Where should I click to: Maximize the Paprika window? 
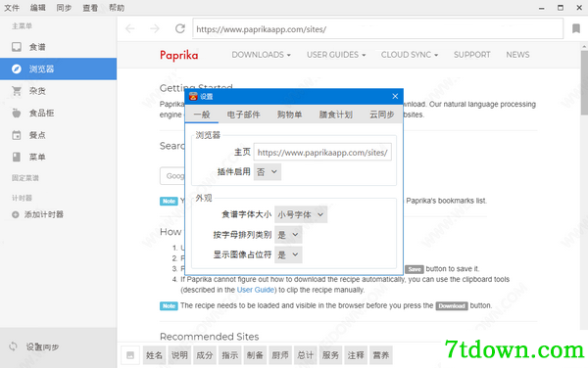click(x=561, y=8)
